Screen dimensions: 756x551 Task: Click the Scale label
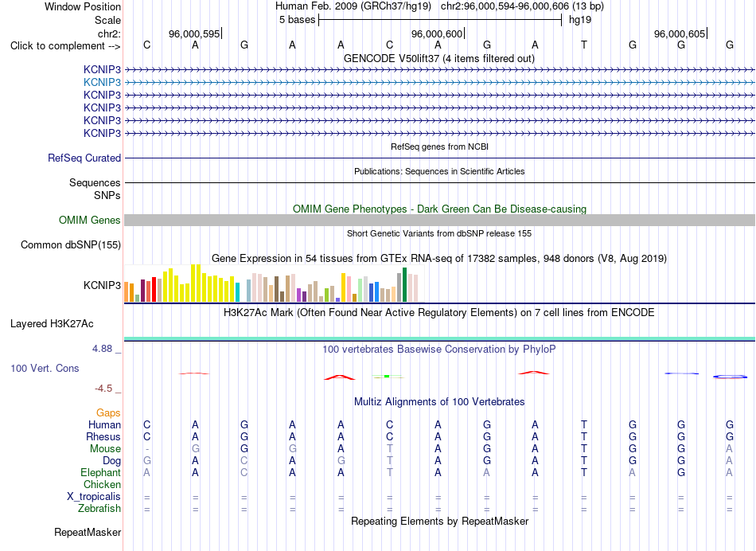[107, 20]
